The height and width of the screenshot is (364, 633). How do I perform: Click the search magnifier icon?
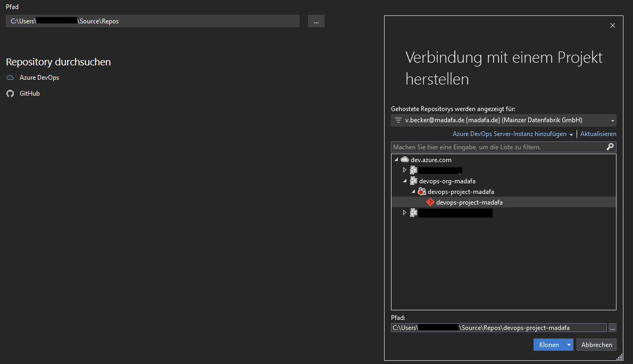[x=610, y=147]
